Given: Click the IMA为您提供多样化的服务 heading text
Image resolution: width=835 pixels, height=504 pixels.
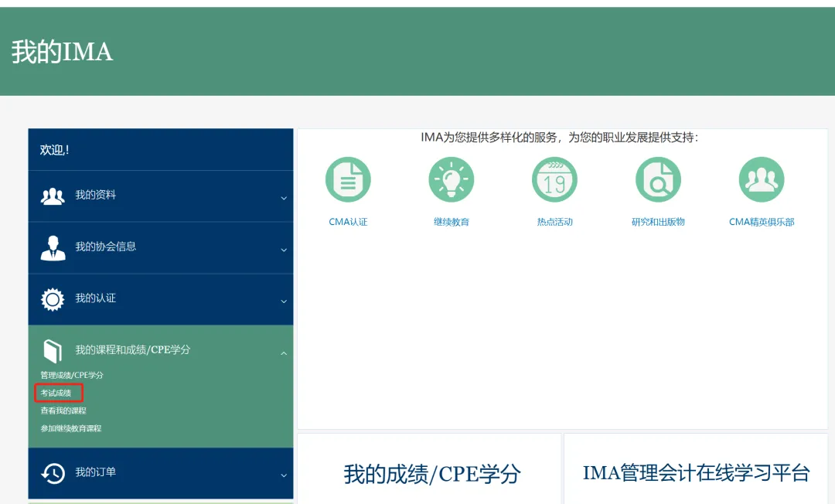Looking at the screenshot, I should point(559,138).
